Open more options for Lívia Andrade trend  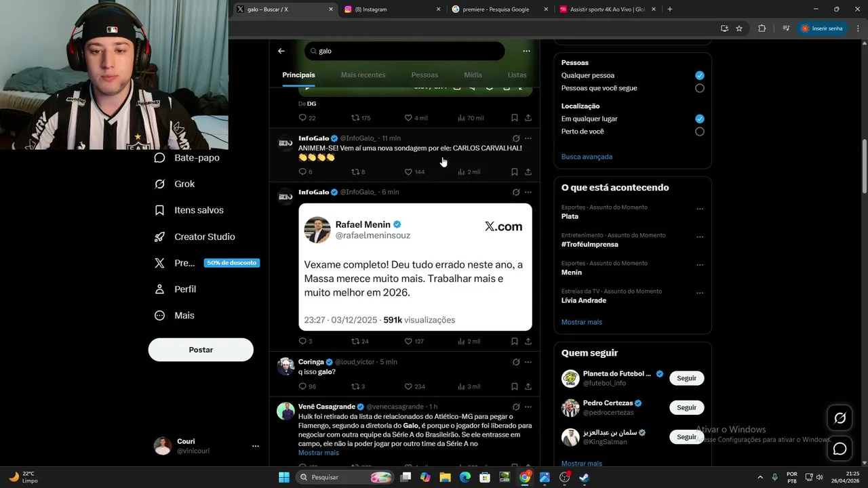point(700,293)
